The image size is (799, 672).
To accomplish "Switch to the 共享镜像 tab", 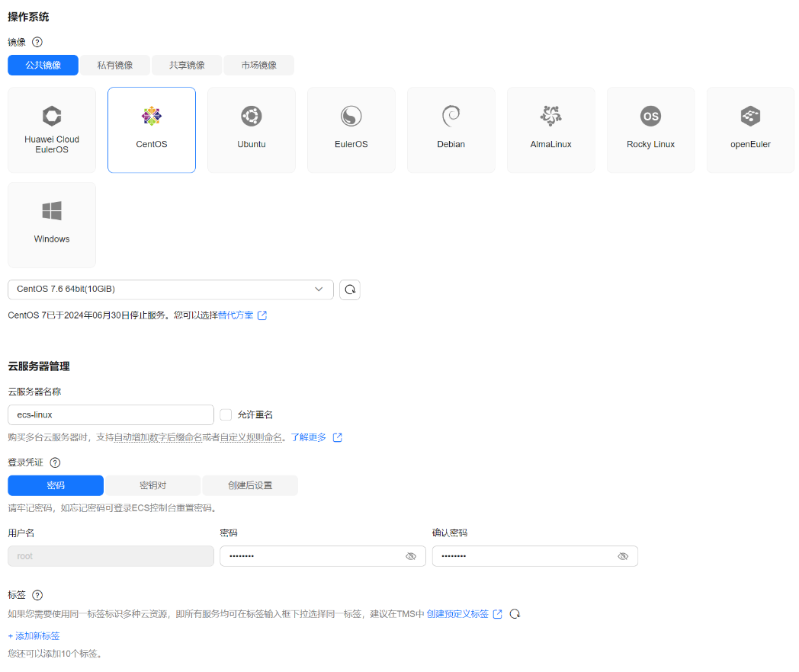I will pos(187,66).
